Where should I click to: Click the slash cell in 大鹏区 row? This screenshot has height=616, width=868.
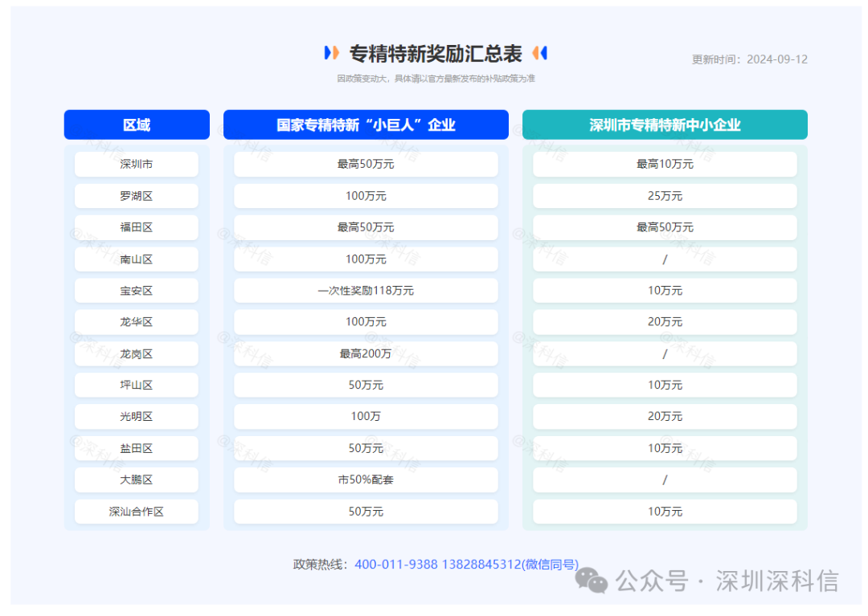(x=665, y=479)
